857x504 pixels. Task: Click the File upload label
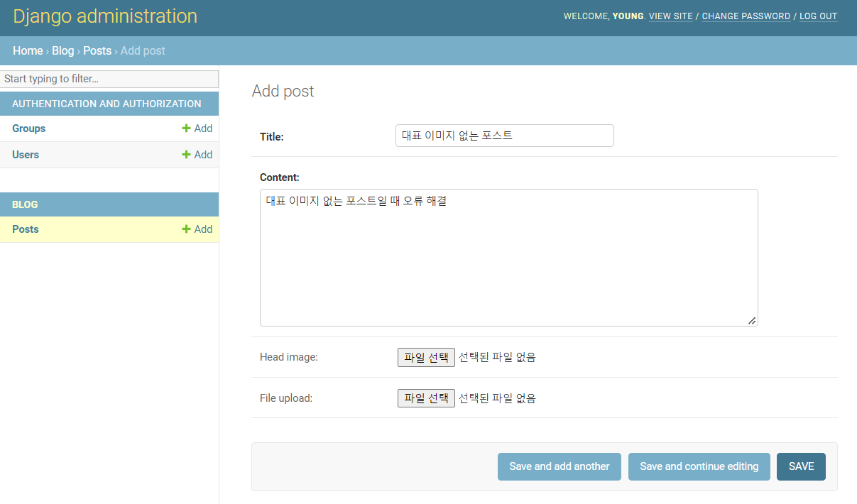[x=286, y=398]
